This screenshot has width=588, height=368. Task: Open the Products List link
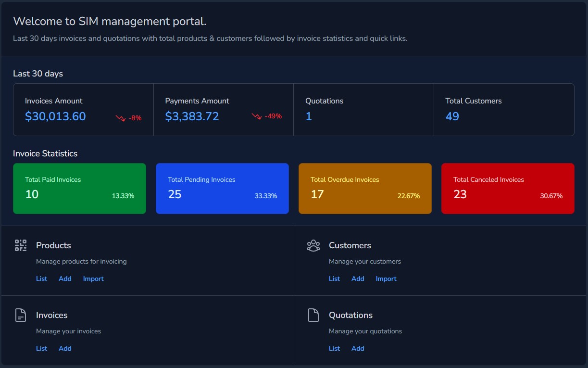tap(41, 279)
